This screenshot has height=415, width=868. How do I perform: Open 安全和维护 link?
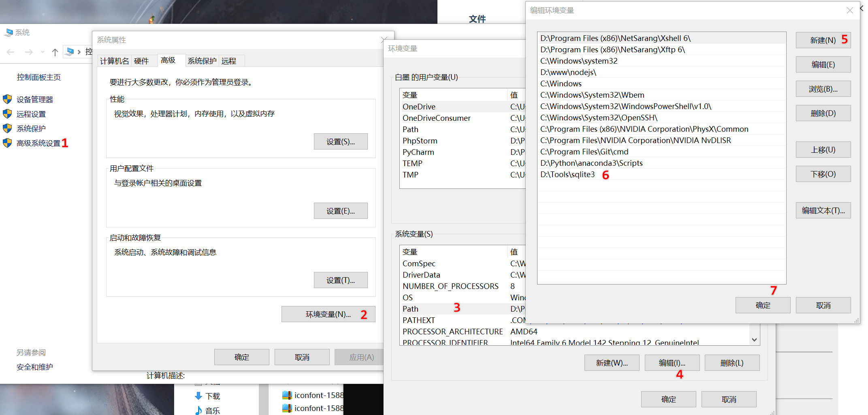pyautogui.click(x=35, y=367)
